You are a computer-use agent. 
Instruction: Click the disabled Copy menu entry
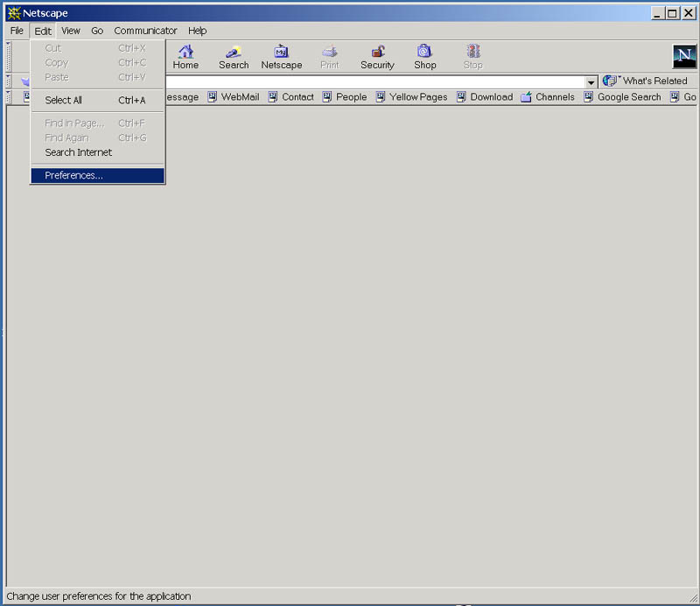[98, 62]
